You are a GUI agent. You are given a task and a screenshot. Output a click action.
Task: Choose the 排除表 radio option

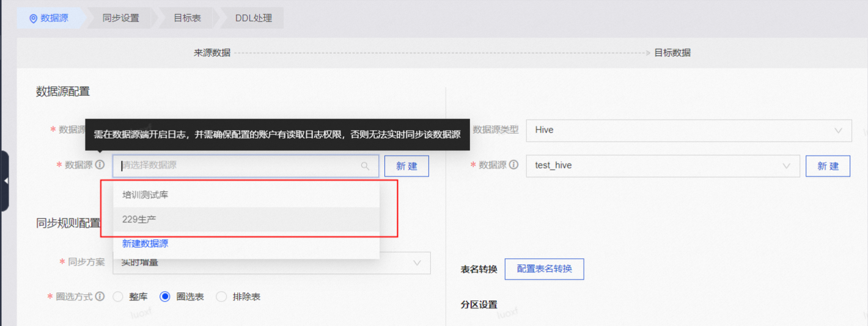pos(221,297)
